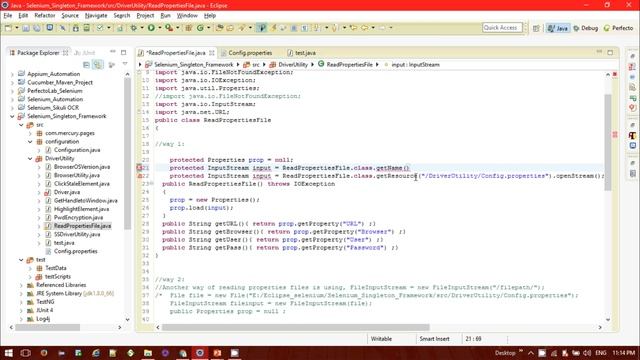Switch to the Config.properties editor tab
The width and height of the screenshot is (640, 360).
(250, 53)
